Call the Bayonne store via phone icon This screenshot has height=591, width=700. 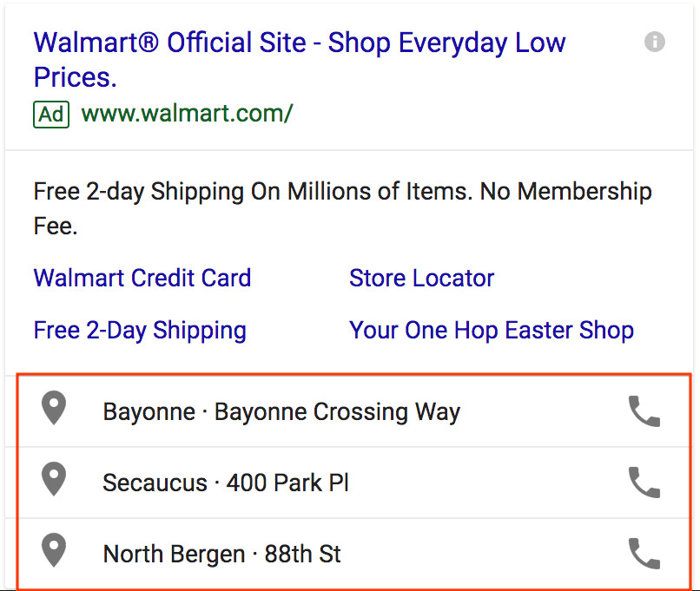click(644, 411)
